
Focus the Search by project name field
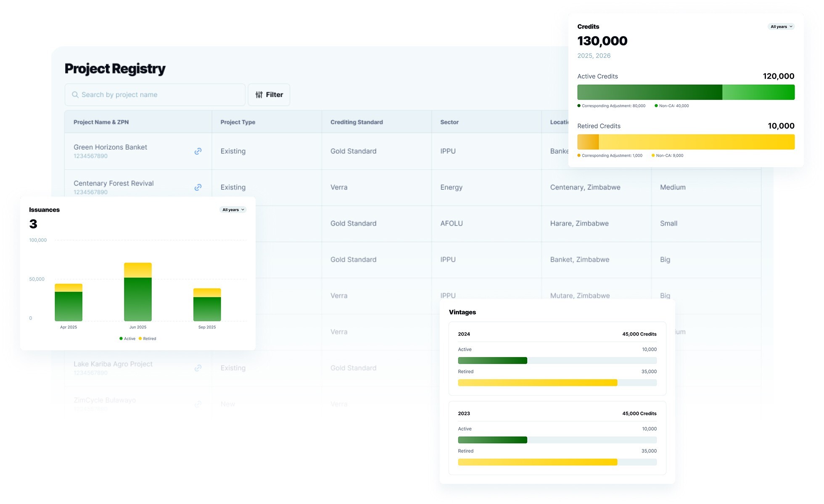click(155, 95)
